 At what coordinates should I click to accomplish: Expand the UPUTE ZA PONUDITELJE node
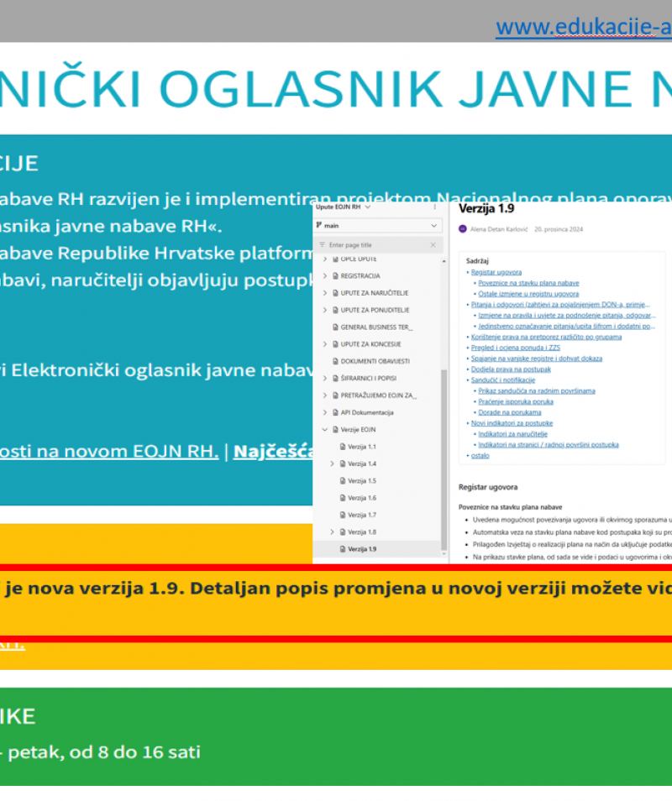[x=325, y=310]
